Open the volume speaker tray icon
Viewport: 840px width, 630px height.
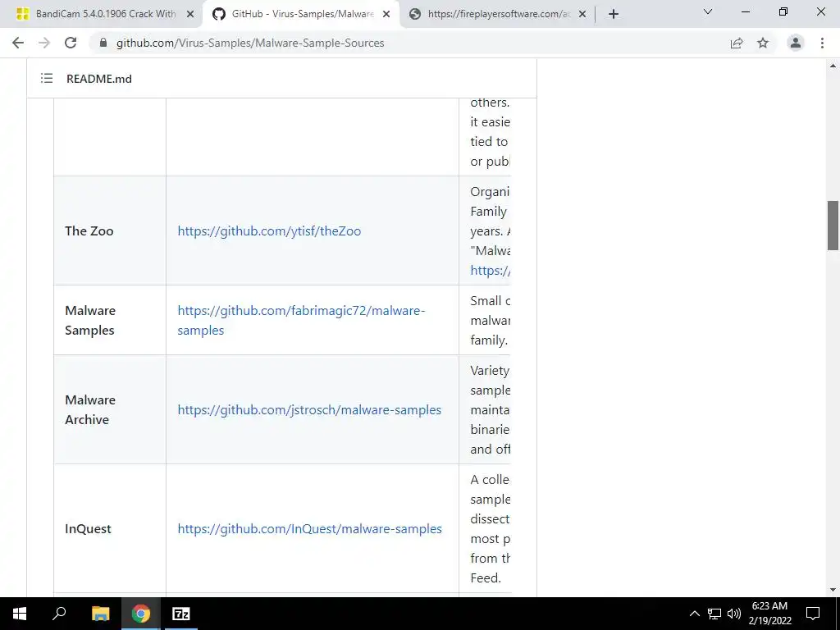click(734, 614)
